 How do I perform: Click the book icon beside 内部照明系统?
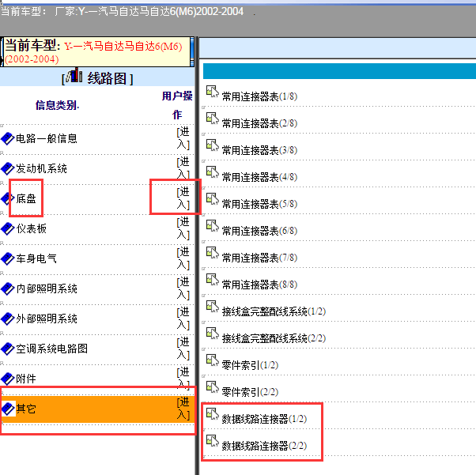click(x=8, y=289)
